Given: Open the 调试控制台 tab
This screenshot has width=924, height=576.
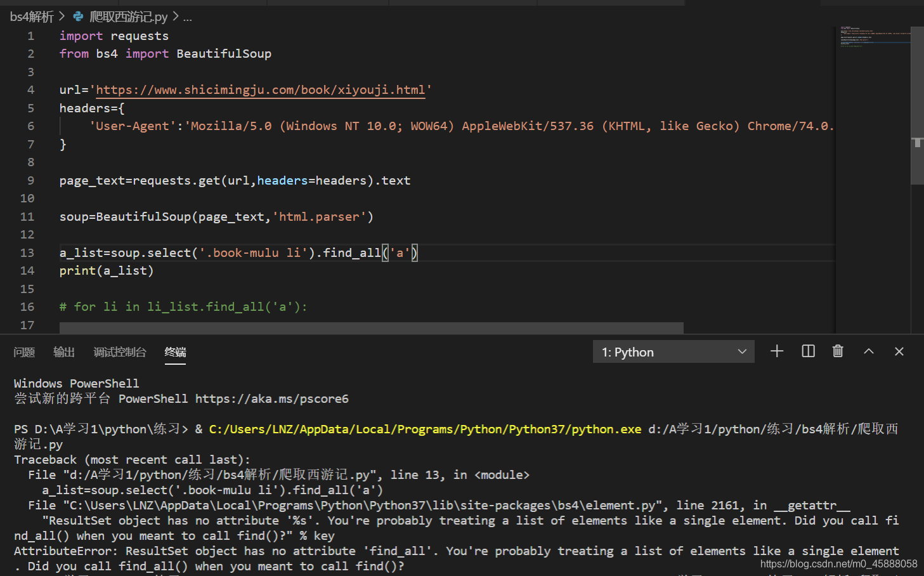Looking at the screenshot, I should [119, 352].
